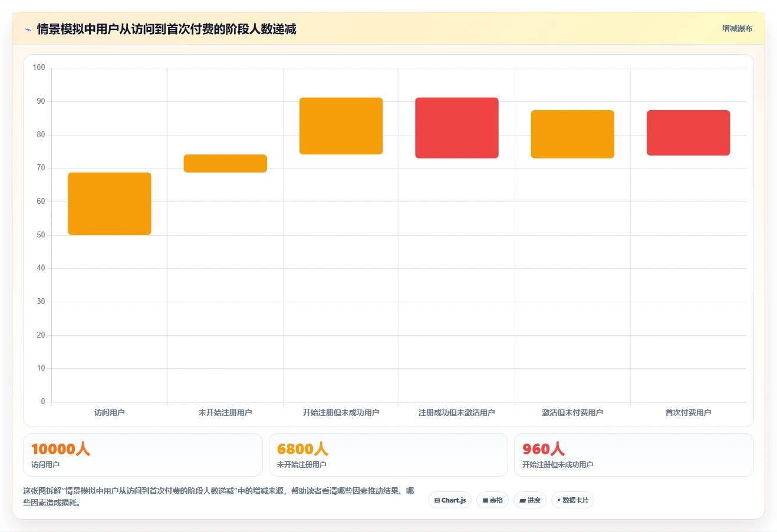Click the orange bar for 开始注册但未成功用户
777x532 pixels.
(341, 126)
